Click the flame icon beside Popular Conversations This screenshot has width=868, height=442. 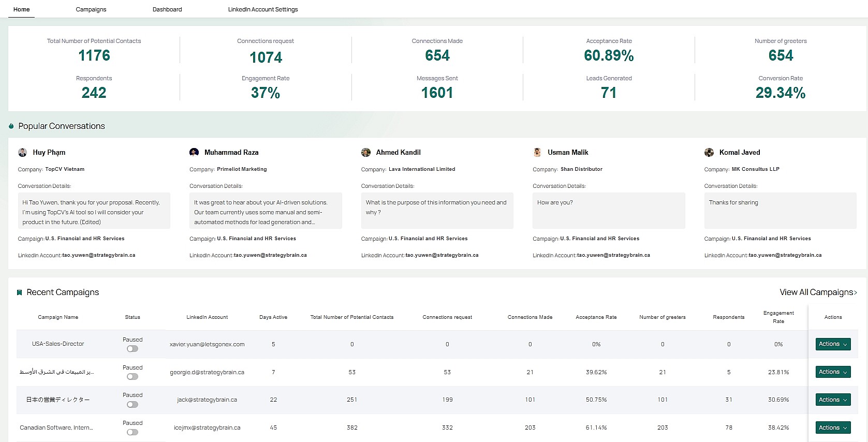(x=11, y=126)
